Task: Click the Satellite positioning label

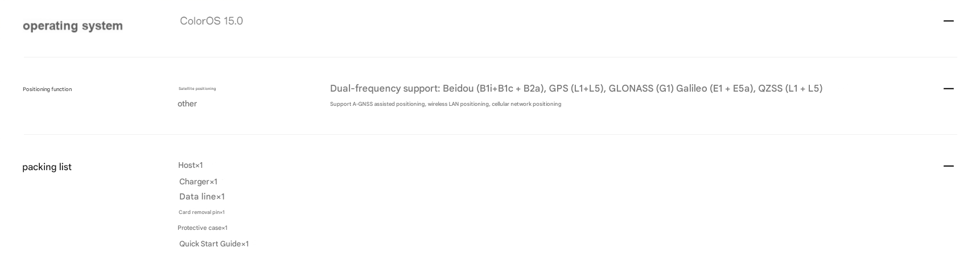Action: tap(197, 89)
